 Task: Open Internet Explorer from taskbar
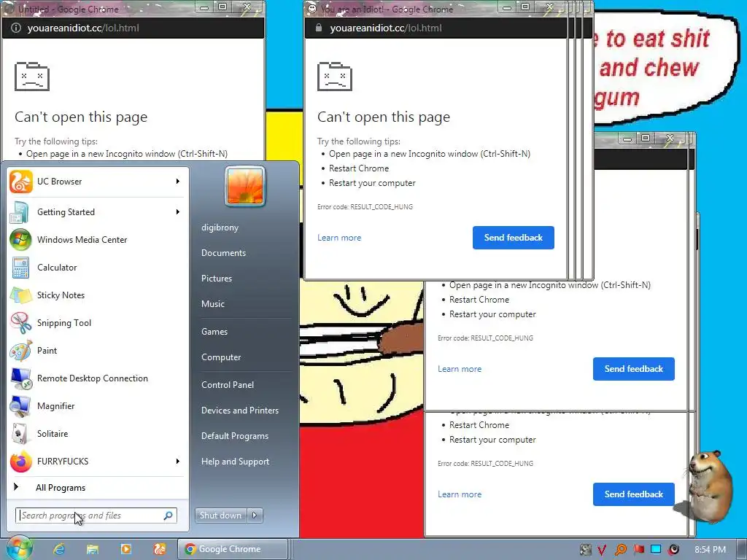pyautogui.click(x=59, y=549)
